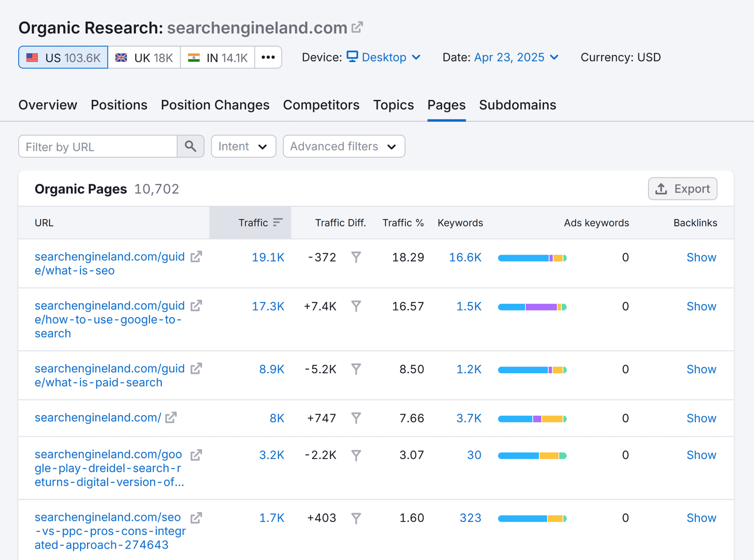
Task: Focus the Filter by URL input field
Action: click(x=98, y=146)
